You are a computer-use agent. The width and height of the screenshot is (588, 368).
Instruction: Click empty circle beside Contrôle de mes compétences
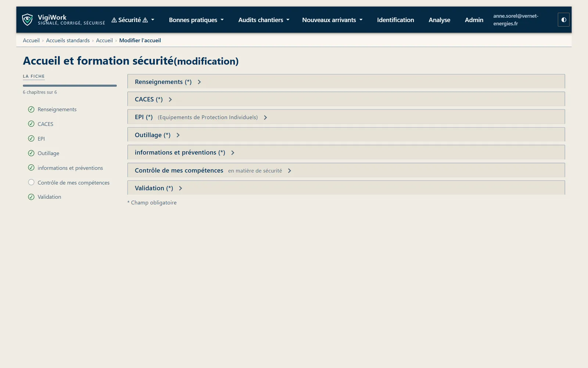pos(31,182)
